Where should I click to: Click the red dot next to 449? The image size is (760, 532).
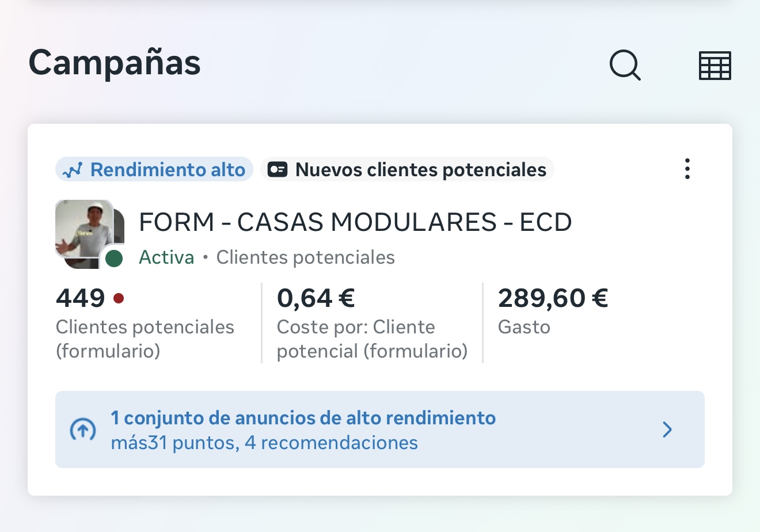(119, 298)
